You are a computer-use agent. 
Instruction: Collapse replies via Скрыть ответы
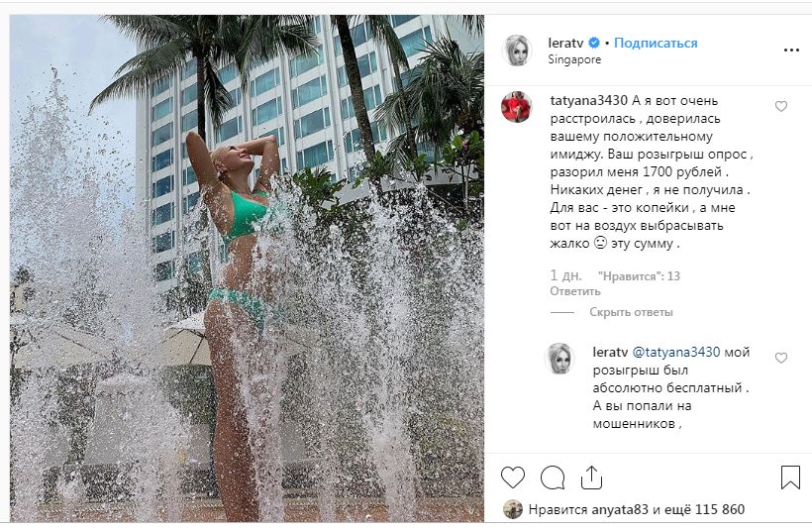[x=631, y=312]
